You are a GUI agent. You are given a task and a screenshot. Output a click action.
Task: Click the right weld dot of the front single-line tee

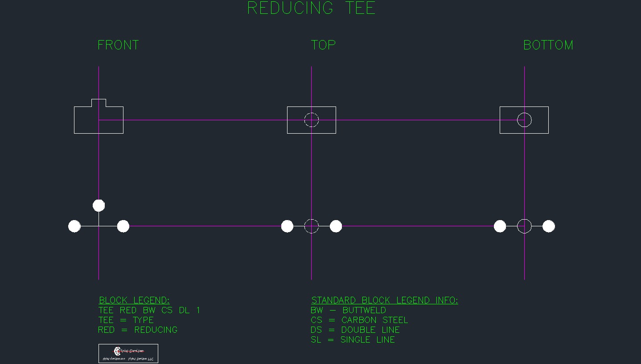click(123, 226)
